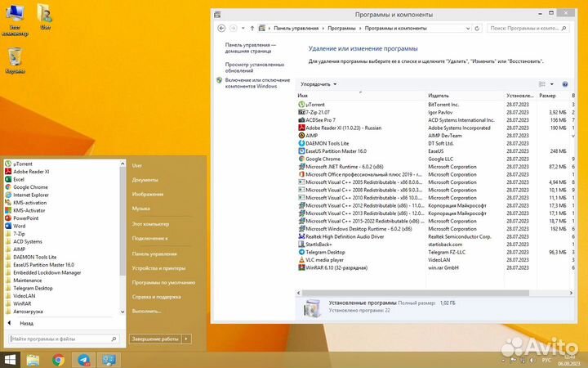This screenshot has height=368, width=588.
Task: Open Изображения in Start menu right pane
Action: [147, 194]
